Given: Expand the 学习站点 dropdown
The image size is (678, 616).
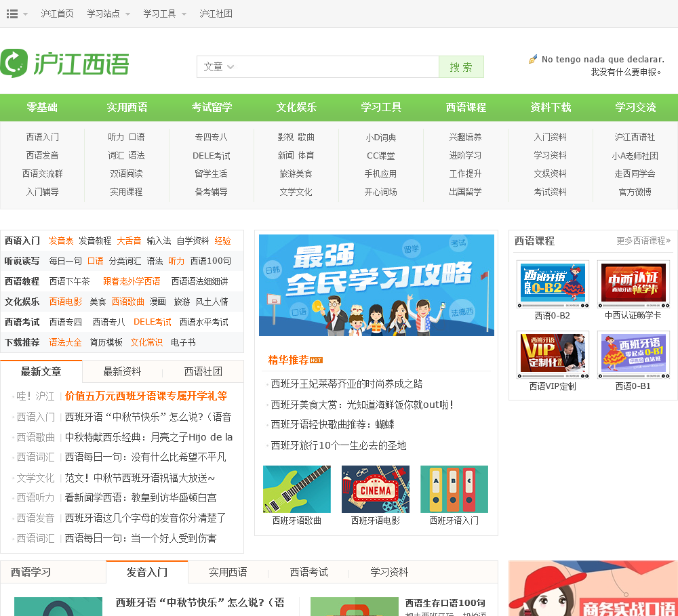Looking at the screenshot, I should 108,14.
